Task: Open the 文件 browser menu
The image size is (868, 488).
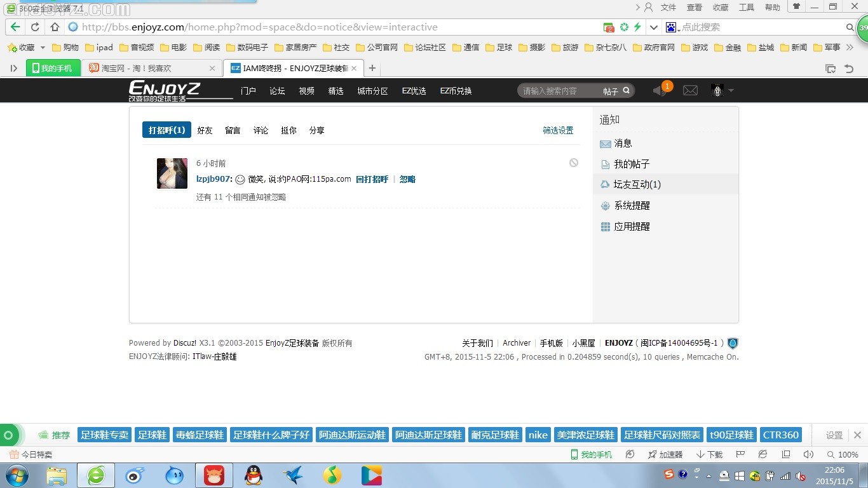Action: click(x=668, y=7)
